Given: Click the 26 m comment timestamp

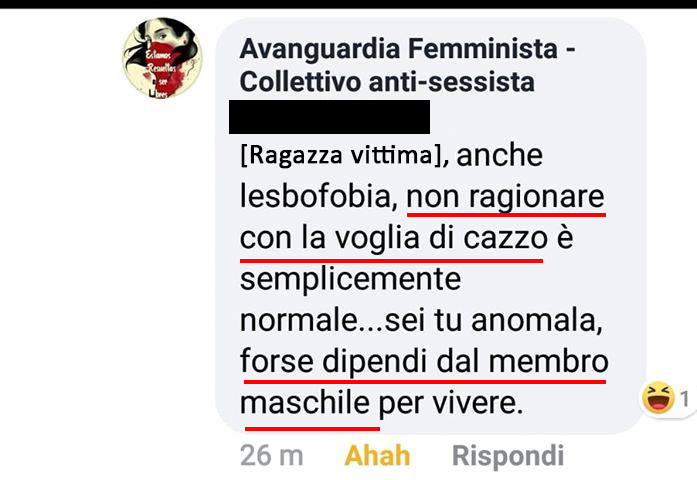Looking at the screenshot, I should point(271,456).
